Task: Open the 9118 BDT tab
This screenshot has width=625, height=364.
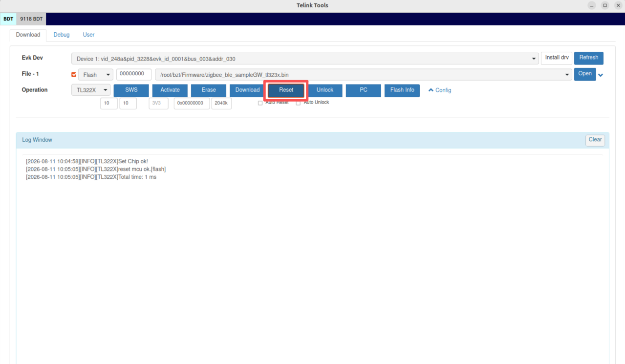Action: 31,19
